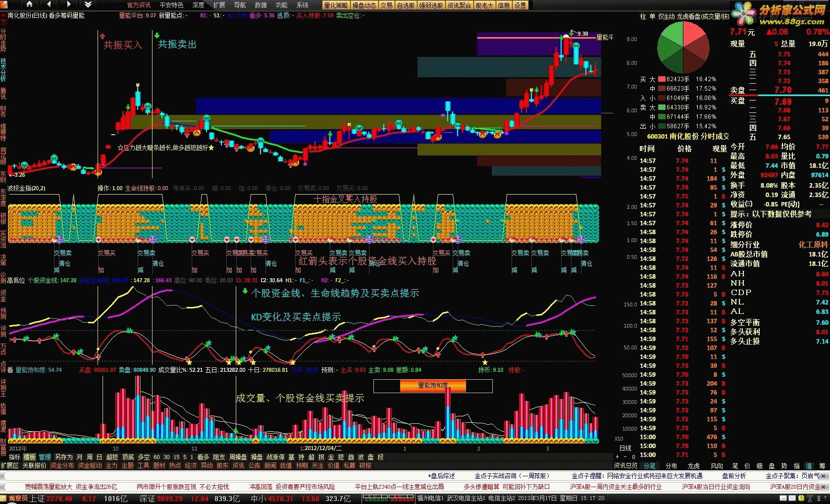Select the 分笔 tab
Viewport: 830px width, 504px height.
[x=649, y=465]
